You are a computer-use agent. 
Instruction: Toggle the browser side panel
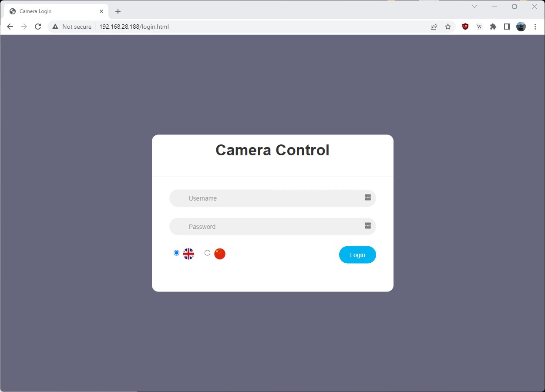(x=507, y=27)
